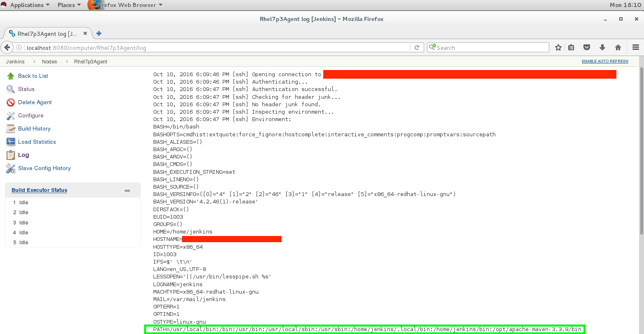Click executor 1 Idle row
Image resolution: width=644 pixels, height=334 pixels.
point(72,203)
